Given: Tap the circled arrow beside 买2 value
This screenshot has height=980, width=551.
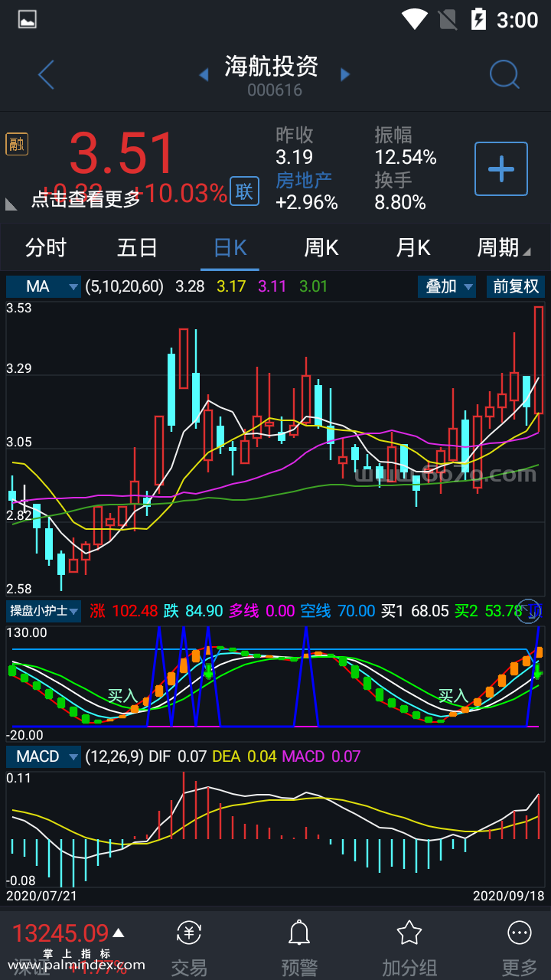Looking at the screenshot, I should pos(530,610).
